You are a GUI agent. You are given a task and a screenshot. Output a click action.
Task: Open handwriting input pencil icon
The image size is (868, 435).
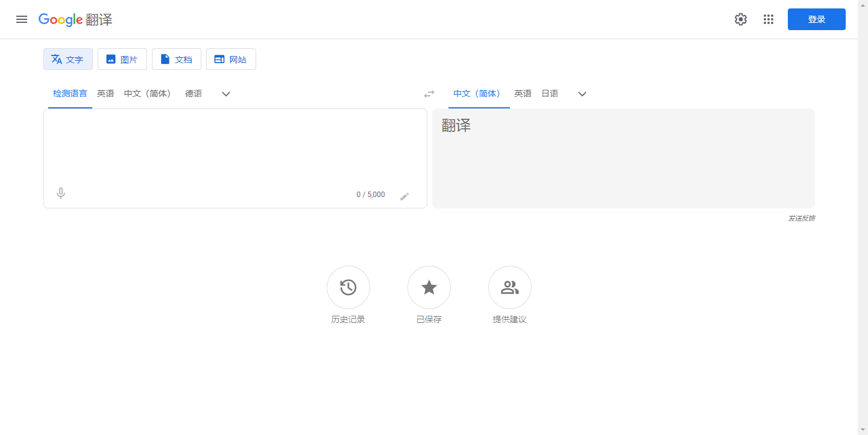point(404,196)
